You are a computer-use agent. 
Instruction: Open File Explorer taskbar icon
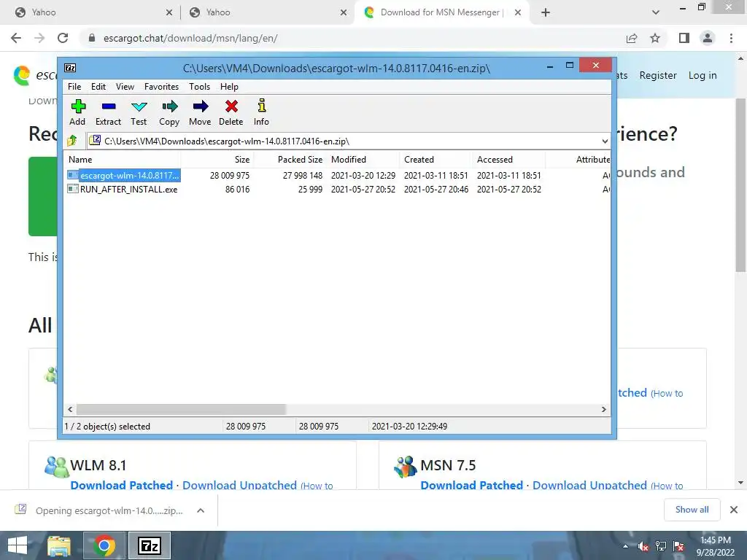click(x=59, y=545)
